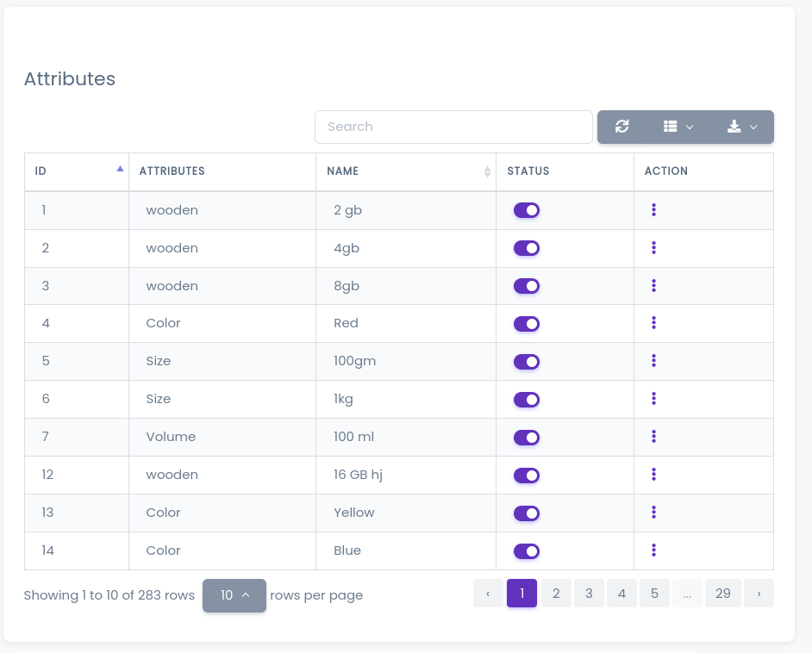Open the action menu for the Yellow row
812x653 pixels.
click(x=654, y=513)
